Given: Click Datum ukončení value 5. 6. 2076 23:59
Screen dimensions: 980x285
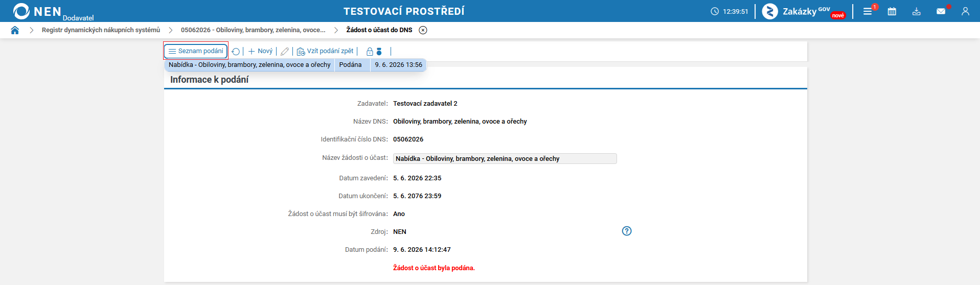Looking at the screenshot, I should [x=417, y=196].
